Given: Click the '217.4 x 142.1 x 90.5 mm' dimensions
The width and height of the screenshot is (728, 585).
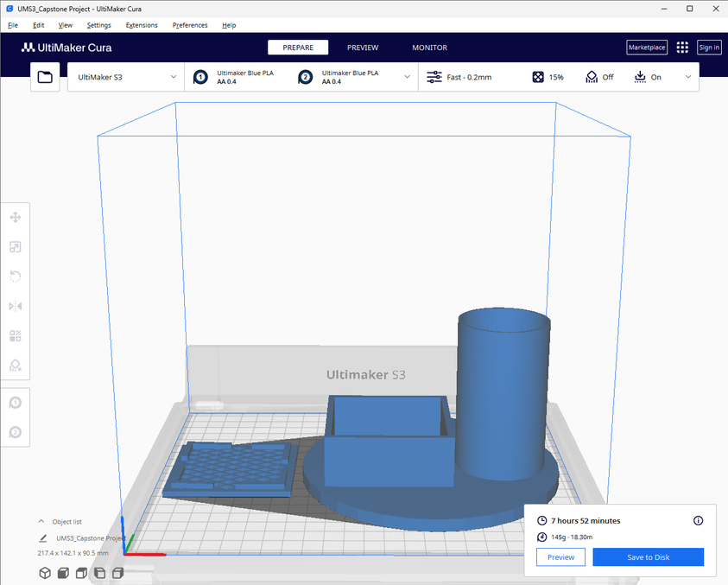Looking at the screenshot, I should coord(73,553).
